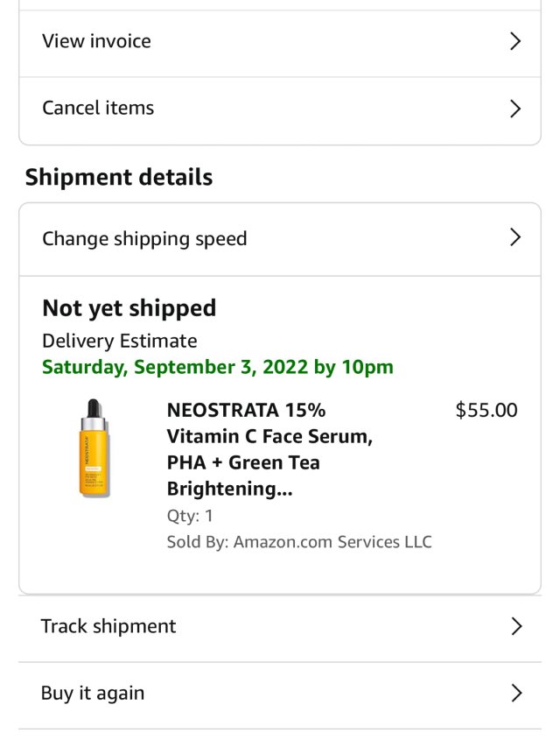The height and width of the screenshot is (747, 560).
Task: Tap the Saturday, September 3 delivery date
Action: 218,367
